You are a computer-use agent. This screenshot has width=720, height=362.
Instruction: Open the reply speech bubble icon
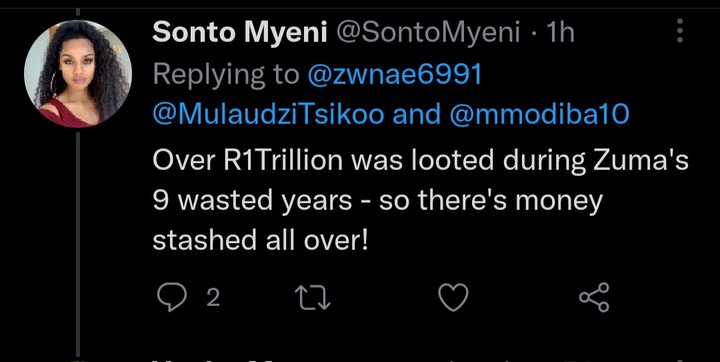pos(172,297)
